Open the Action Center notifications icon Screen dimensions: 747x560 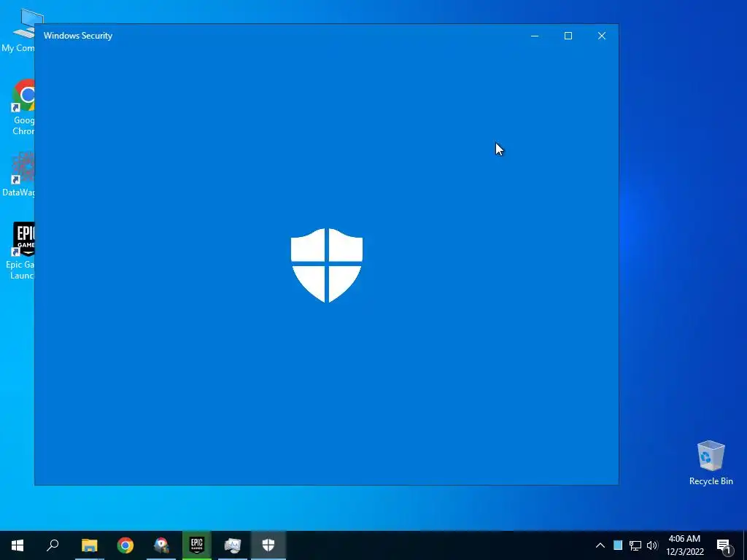click(724, 546)
